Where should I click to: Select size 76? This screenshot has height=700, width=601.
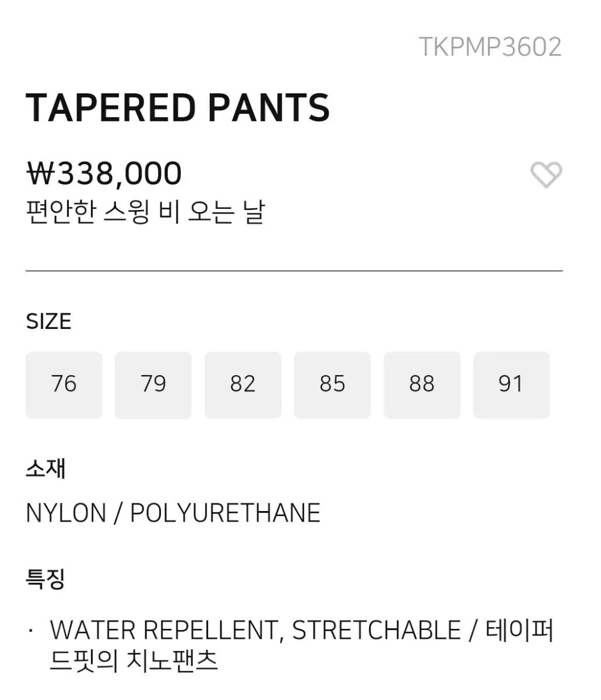[x=64, y=384]
